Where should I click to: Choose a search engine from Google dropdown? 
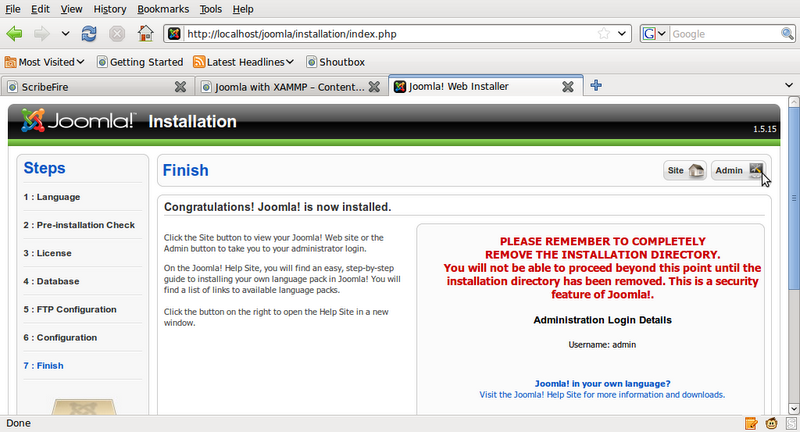[654, 34]
